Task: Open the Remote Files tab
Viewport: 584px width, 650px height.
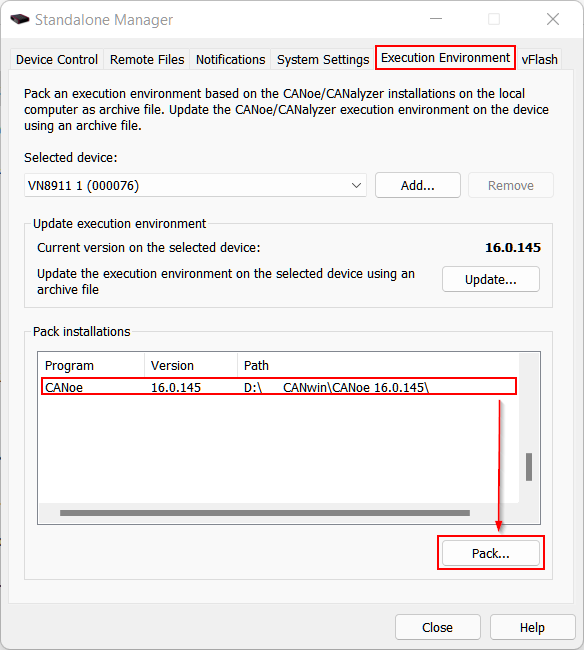Action: point(147,60)
